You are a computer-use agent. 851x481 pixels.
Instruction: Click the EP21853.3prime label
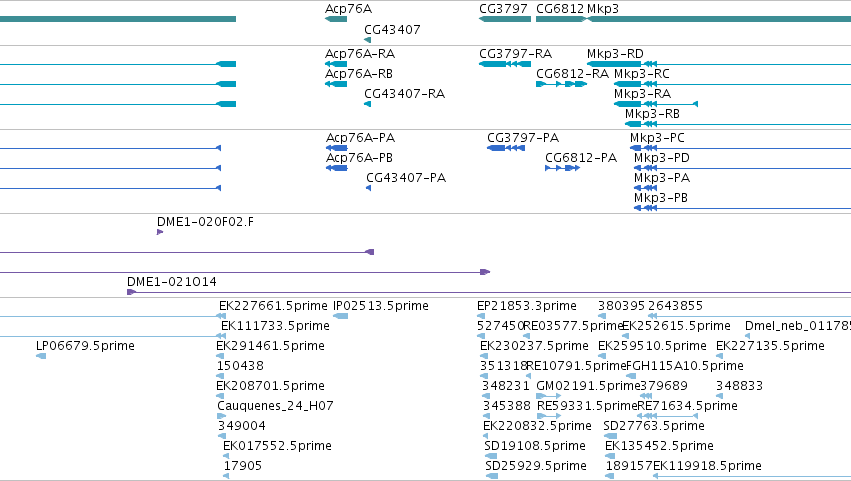tap(526, 306)
